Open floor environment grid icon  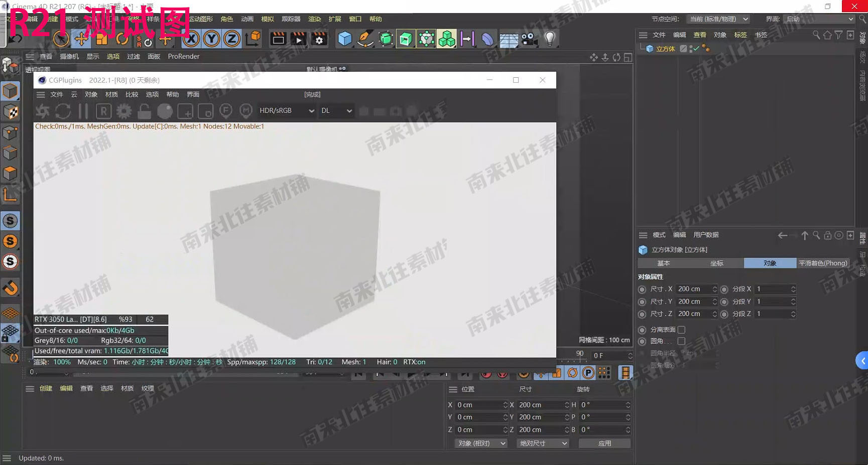(x=509, y=40)
